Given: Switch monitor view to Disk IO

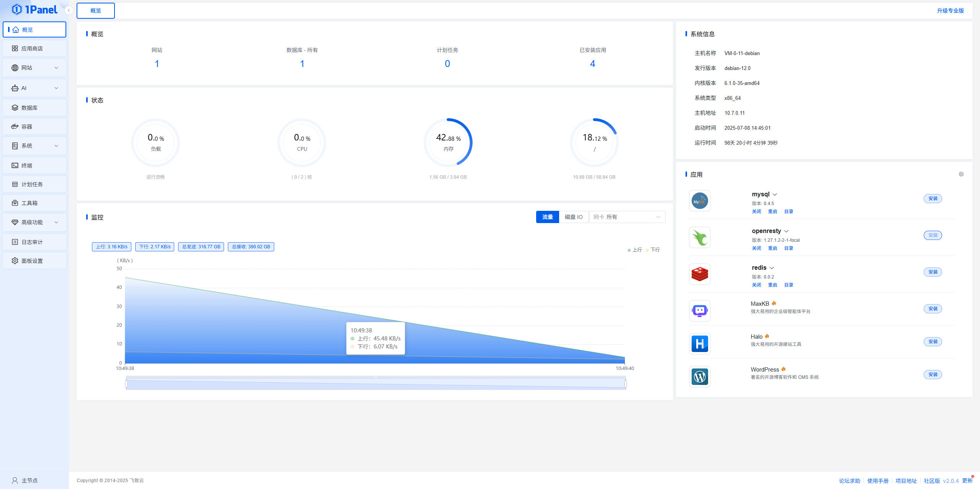Looking at the screenshot, I should pyautogui.click(x=573, y=217).
